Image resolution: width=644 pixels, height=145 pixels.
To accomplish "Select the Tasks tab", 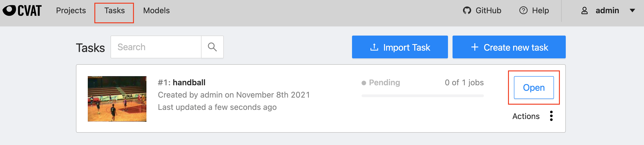I will tap(114, 10).
